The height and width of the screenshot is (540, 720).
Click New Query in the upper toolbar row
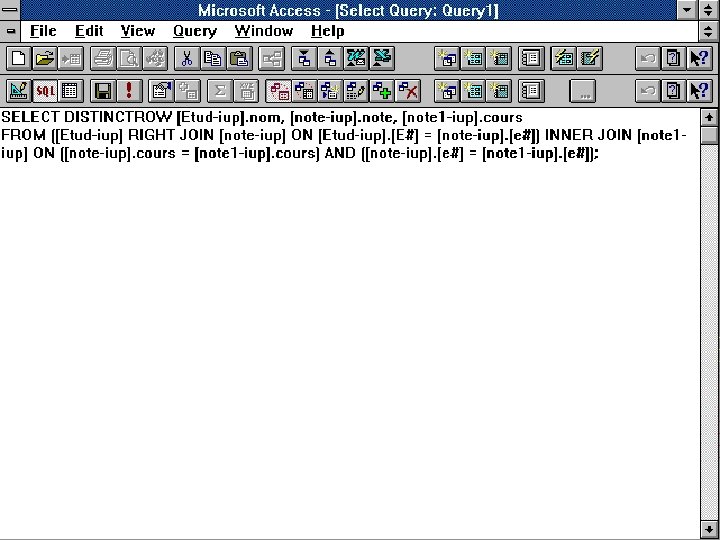[x=447, y=58]
